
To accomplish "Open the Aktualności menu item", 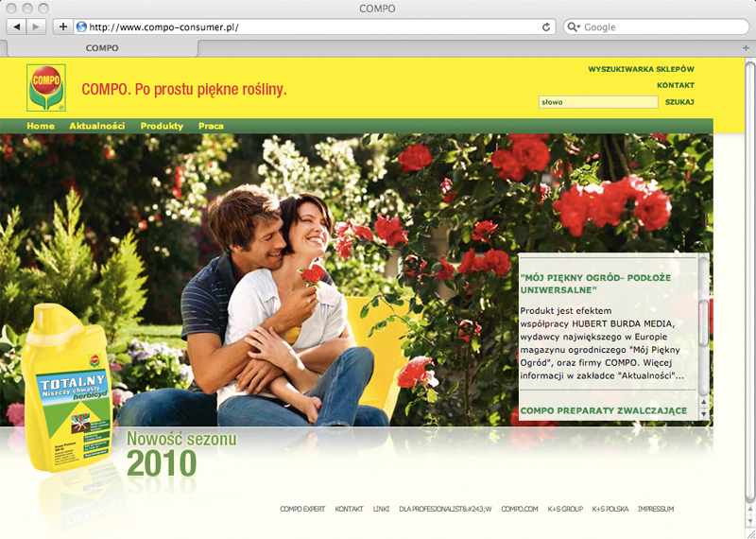I will (x=97, y=126).
